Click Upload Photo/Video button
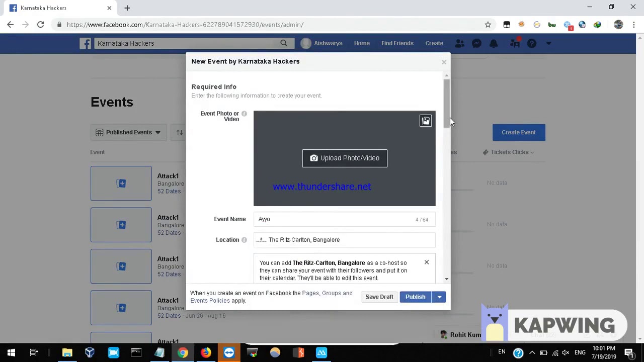The image size is (644, 362). 345,158
